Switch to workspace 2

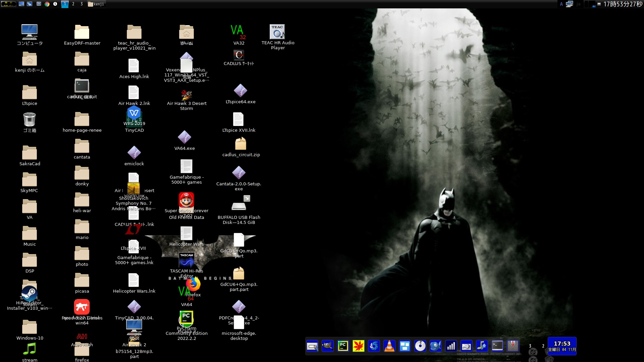pos(73,4)
